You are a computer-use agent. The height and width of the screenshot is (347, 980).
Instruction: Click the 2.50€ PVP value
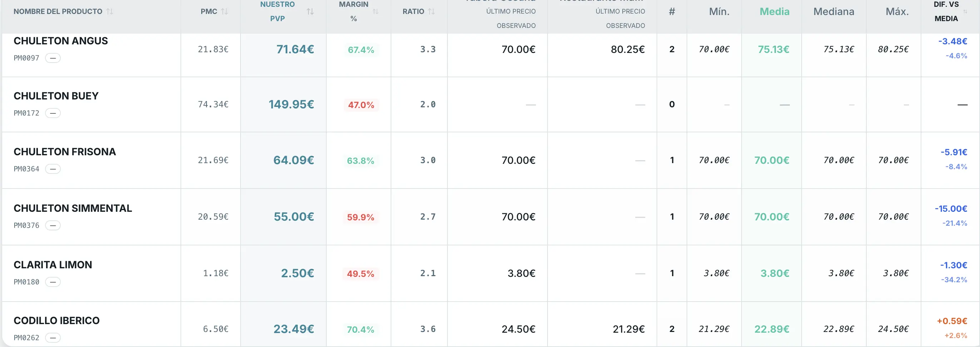[297, 273]
